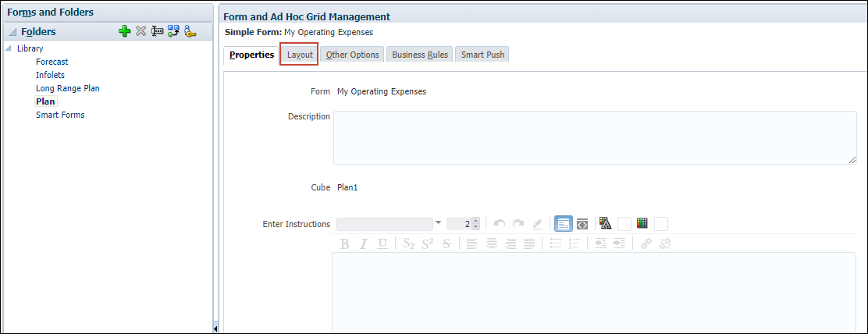Click the Plan1 cube value

pos(347,187)
